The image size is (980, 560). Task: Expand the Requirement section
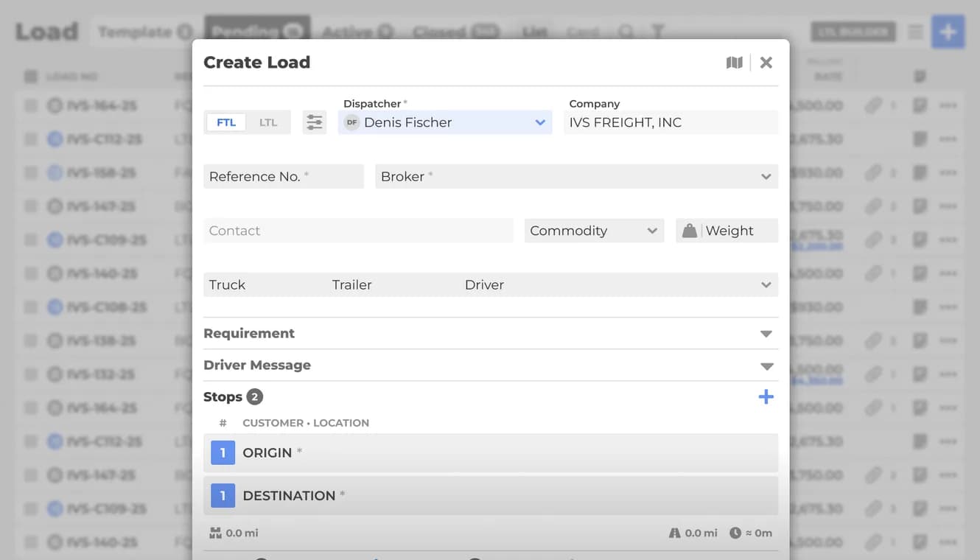coord(491,333)
